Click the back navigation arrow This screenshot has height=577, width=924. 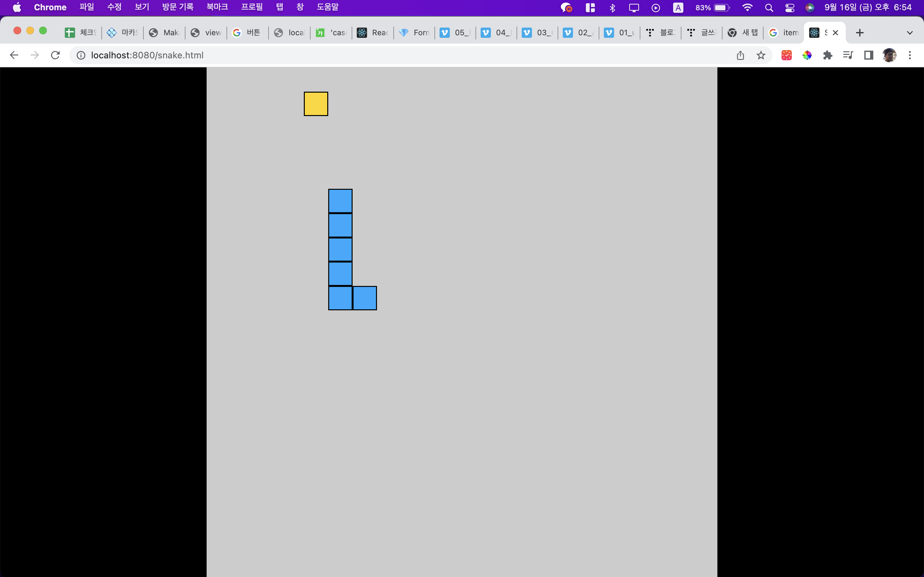point(14,55)
